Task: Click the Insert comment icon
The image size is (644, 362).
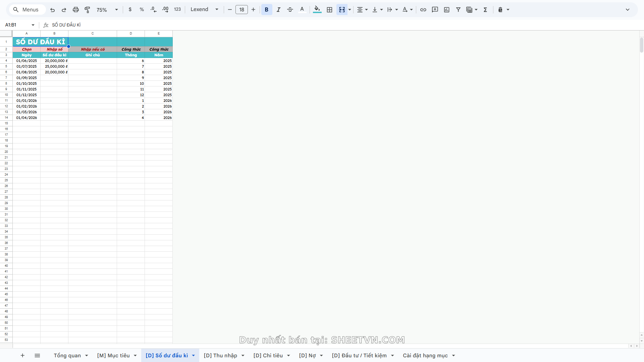Action: (x=435, y=9)
